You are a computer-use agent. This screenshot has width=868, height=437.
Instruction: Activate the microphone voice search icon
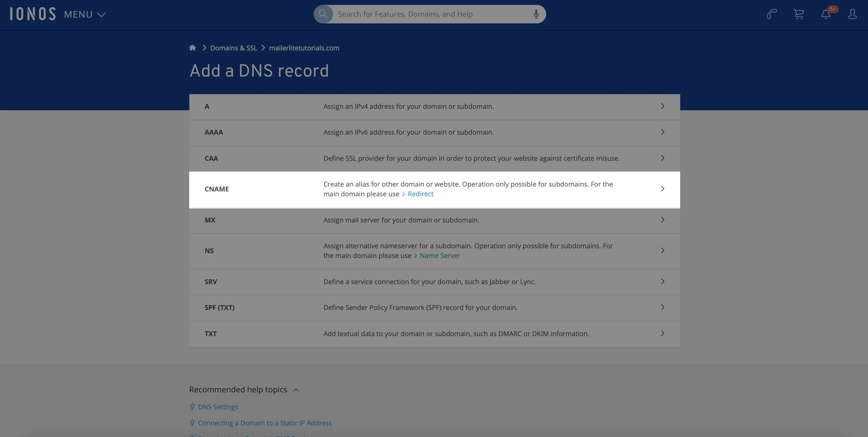coord(536,14)
